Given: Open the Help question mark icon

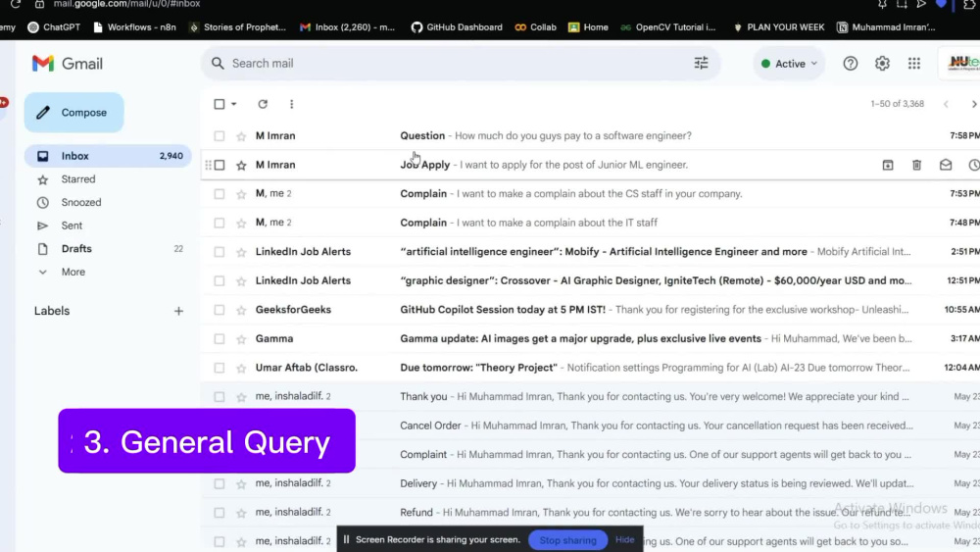Looking at the screenshot, I should [850, 63].
